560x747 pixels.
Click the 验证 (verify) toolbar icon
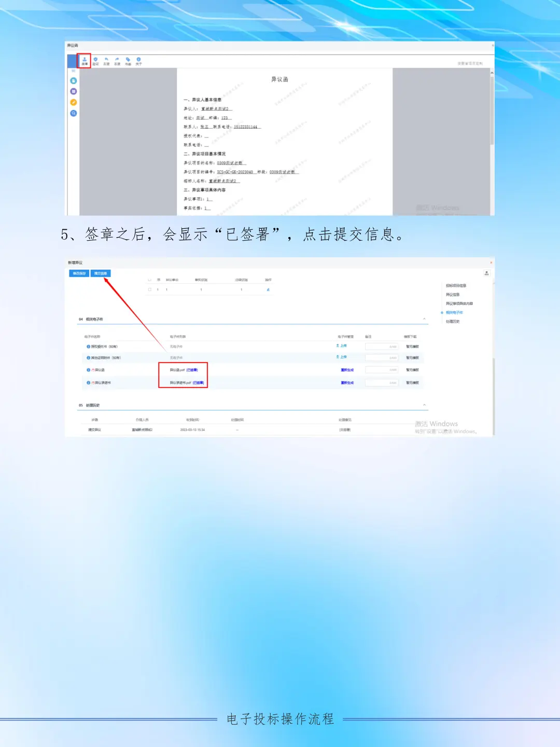95,61
